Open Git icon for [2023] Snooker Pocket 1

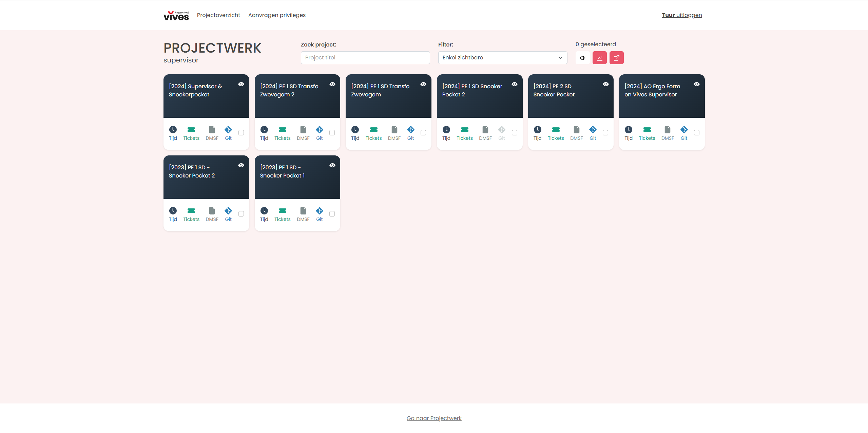tap(319, 211)
